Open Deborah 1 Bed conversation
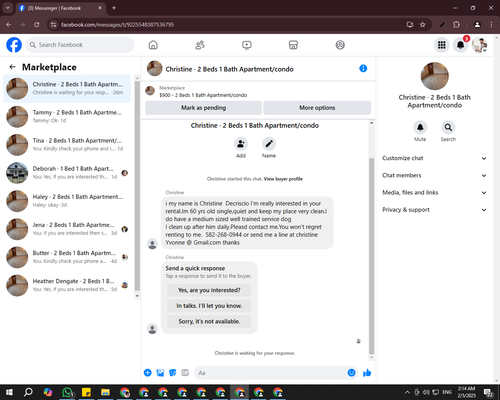The width and height of the screenshot is (500, 400). coord(67,173)
